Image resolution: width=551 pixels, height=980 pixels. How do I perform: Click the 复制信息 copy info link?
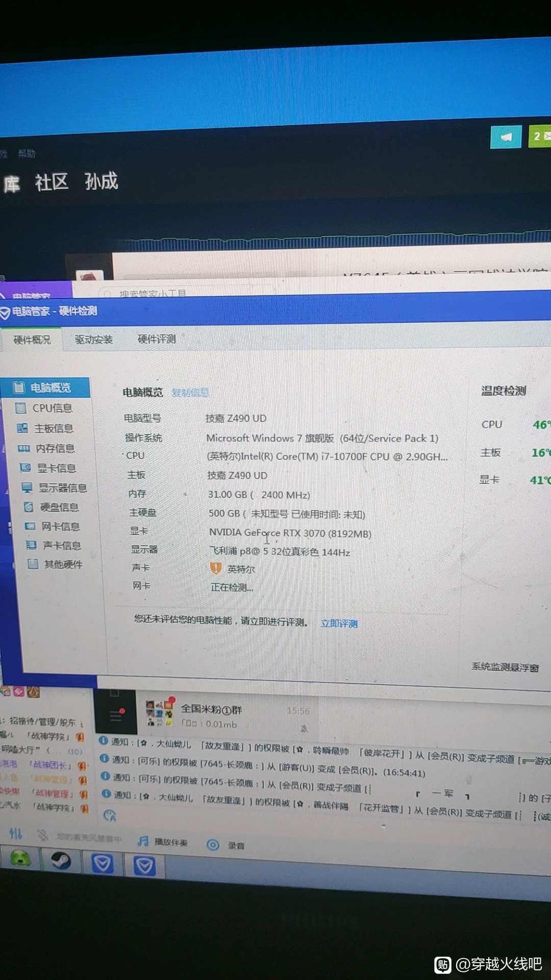pyautogui.click(x=190, y=393)
